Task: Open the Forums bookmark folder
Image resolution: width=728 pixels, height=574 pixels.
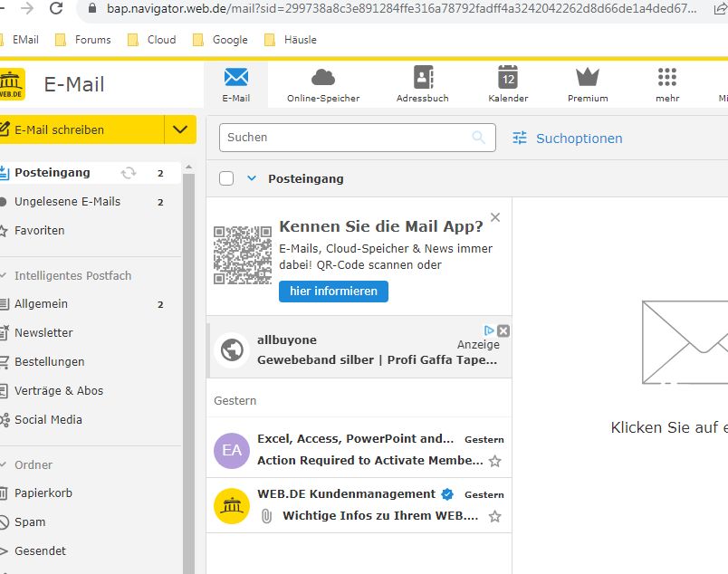Action: click(x=83, y=40)
